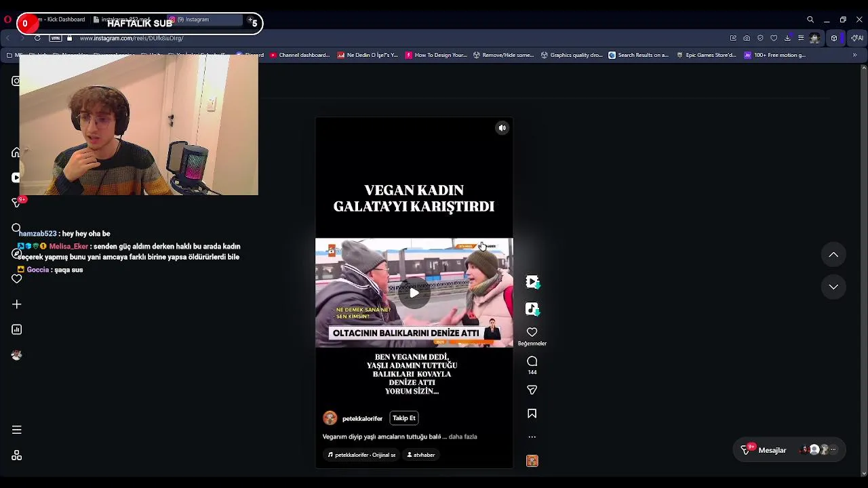Save the reel with the bookmark icon

click(532, 413)
